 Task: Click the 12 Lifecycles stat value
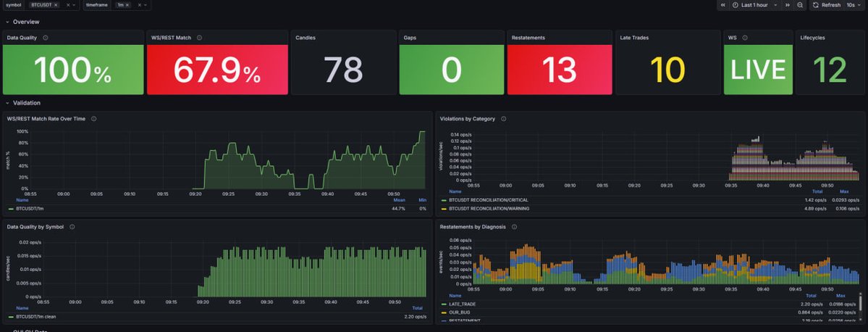click(830, 70)
